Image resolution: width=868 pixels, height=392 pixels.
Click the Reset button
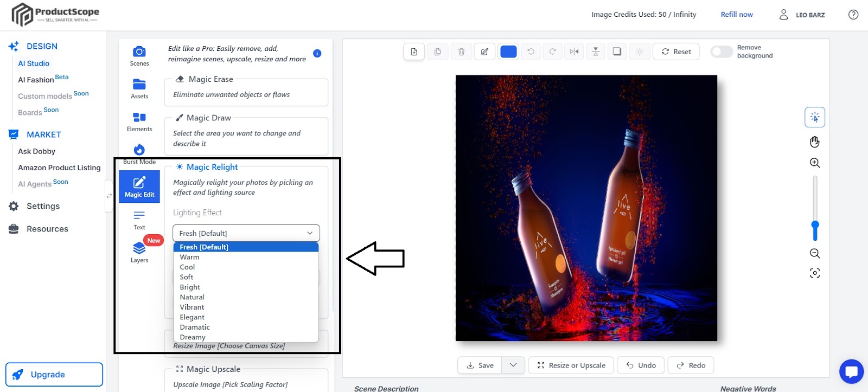click(x=676, y=52)
